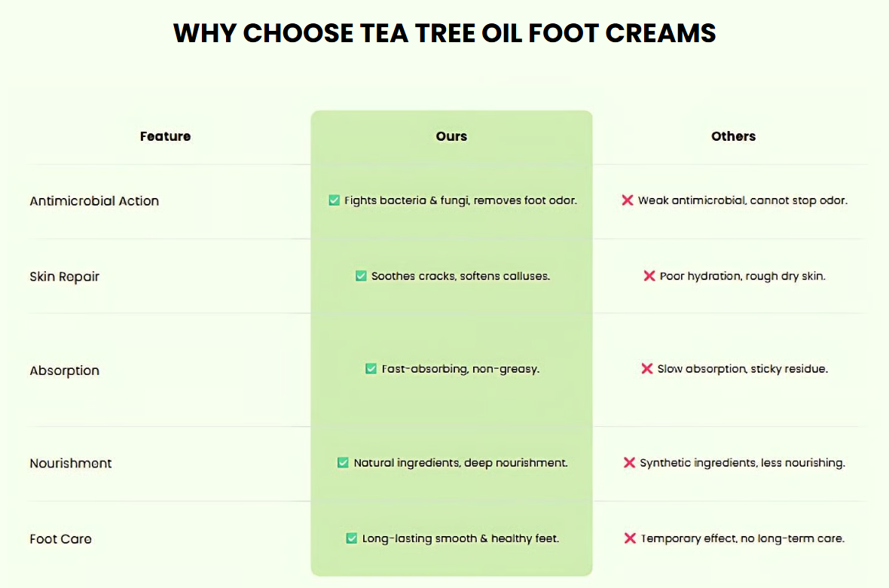
Task: Click the checkmark icon beside 'Natural ingredients'
Action: [x=343, y=463]
